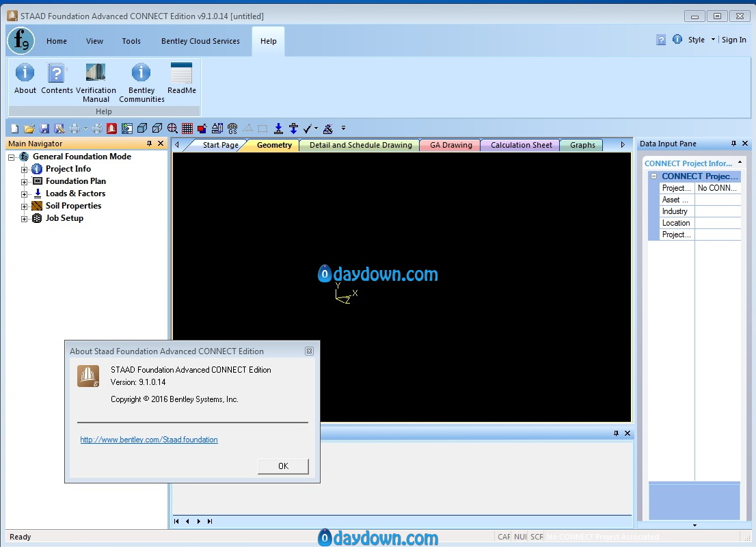Expand the Loads & Factors tree node
Screen dimensions: 756x547
(24, 194)
